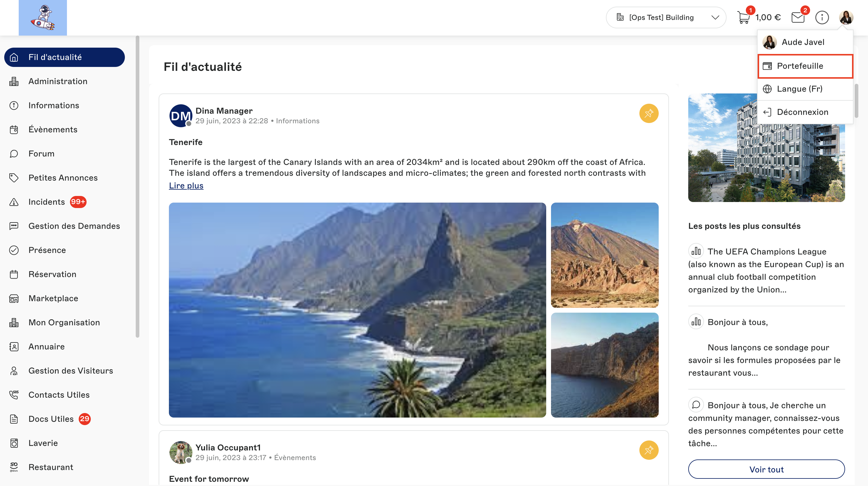Open the UEFA Champions League post link
The width and height of the screenshot is (868, 486).
pyautogui.click(x=766, y=270)
